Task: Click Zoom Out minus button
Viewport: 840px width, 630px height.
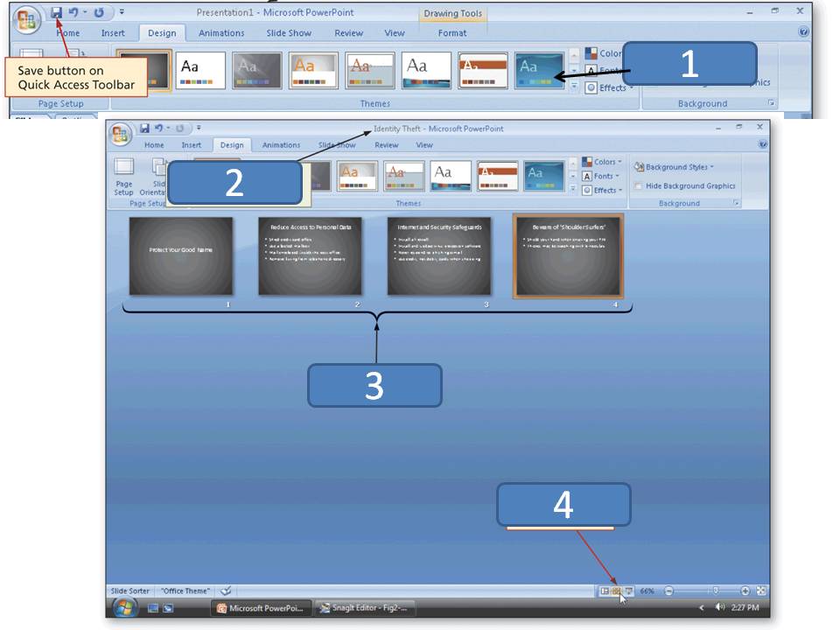Action: pyautogui.click(x=668, y=591)
